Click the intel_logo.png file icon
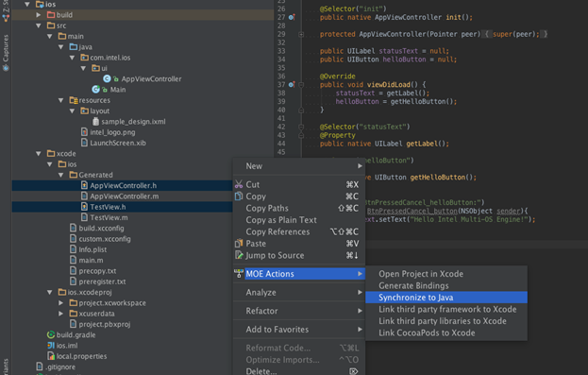 (84, 132)
